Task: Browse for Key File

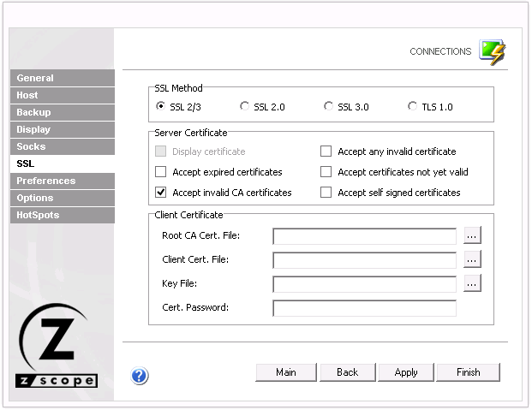Action: click(x=472, y=283)
